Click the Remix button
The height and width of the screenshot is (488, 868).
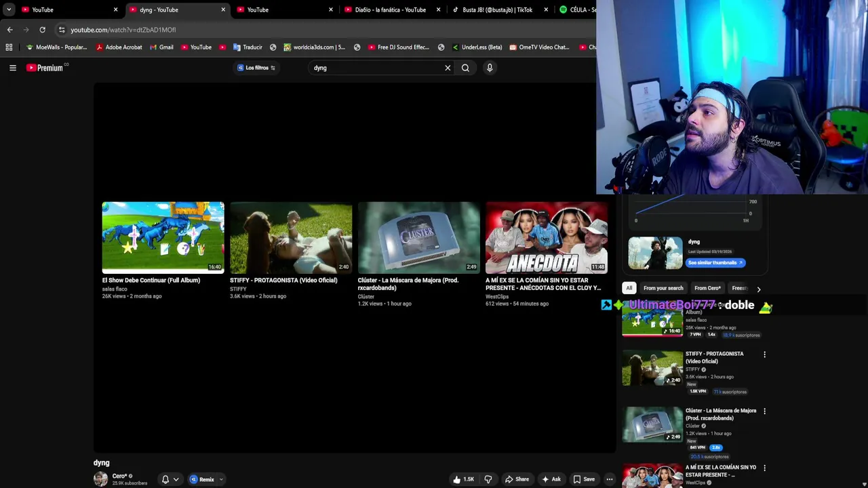click(203, 479)
